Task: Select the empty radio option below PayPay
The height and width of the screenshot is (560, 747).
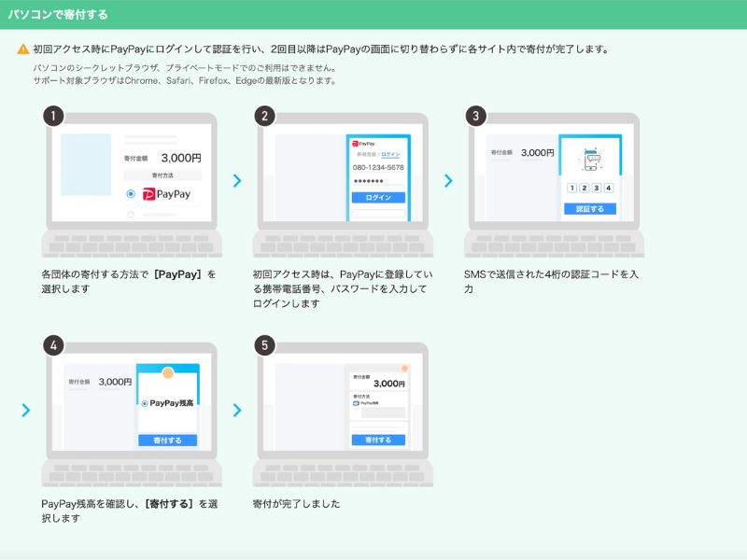Action: [x=131, y=215]
